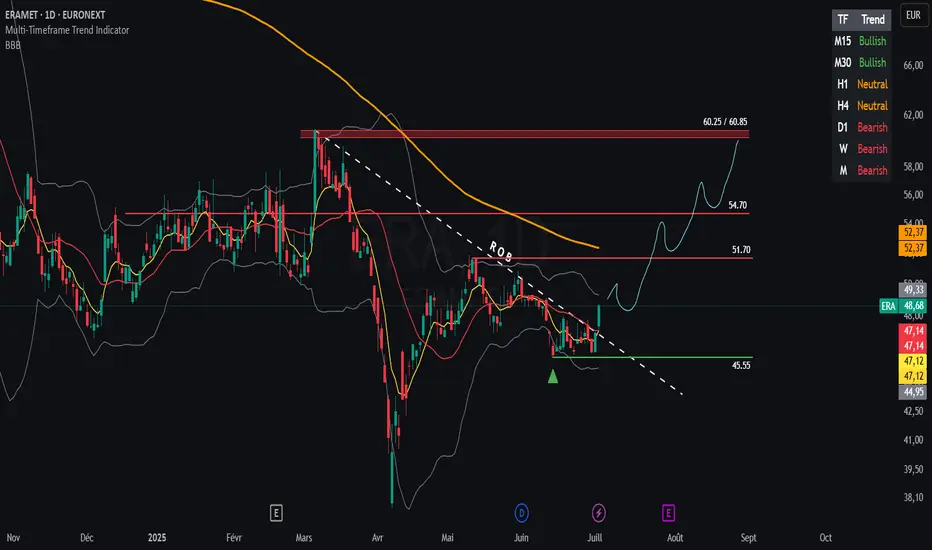Click the 42,50 price axis value
The image size is (932, 550).
pos(914,411)
